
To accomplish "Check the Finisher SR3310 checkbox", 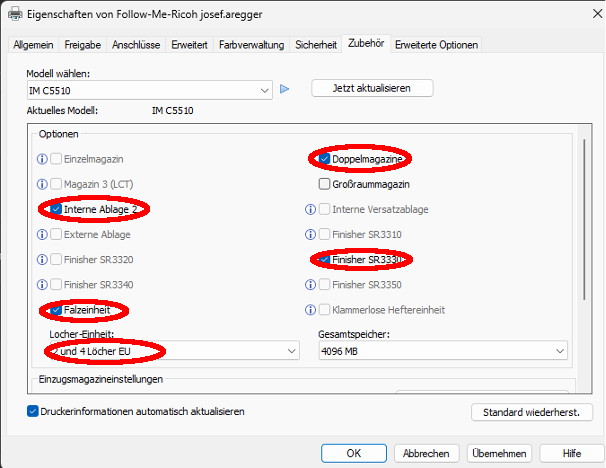I will 324,234.
